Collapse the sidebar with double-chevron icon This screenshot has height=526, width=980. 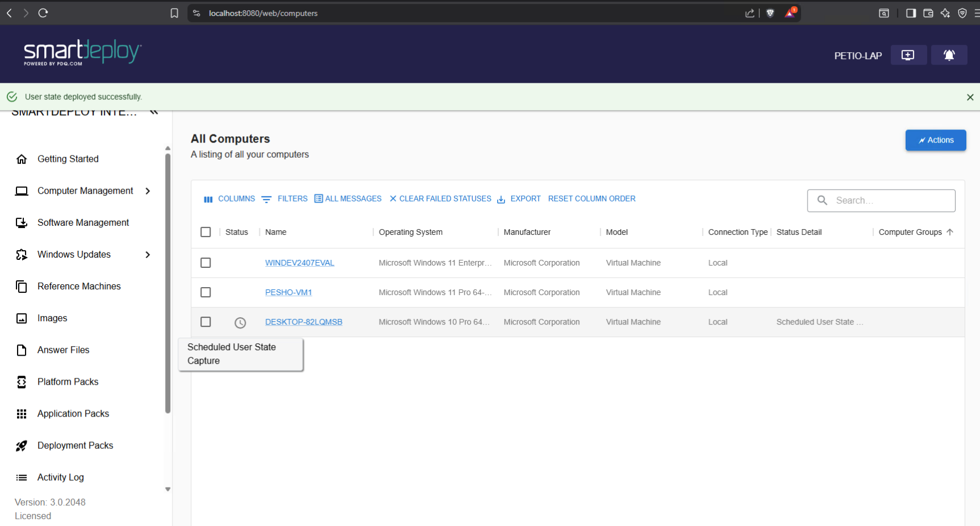pos(154,112)
